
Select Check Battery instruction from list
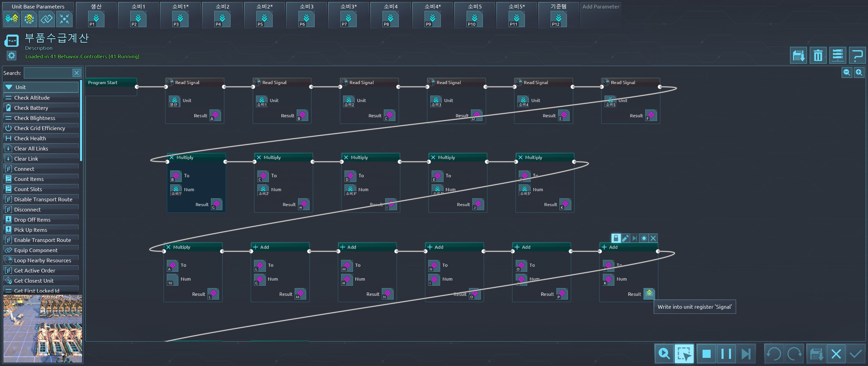pos(31,108)
